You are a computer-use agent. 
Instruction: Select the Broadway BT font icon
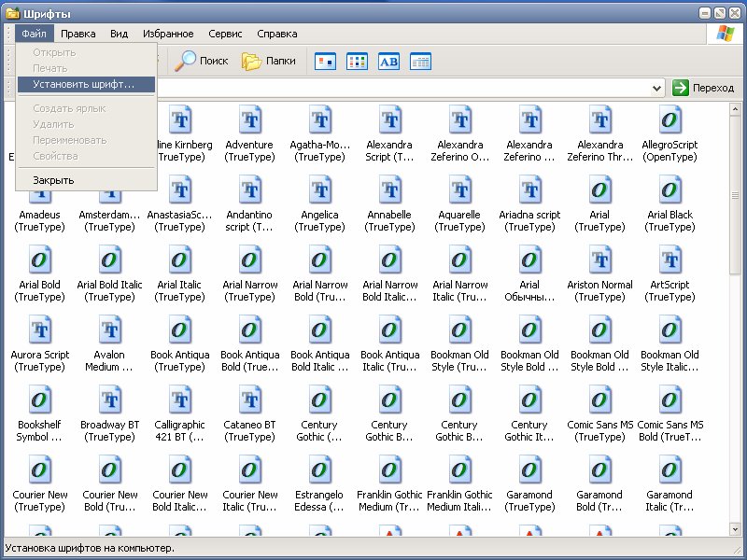click(109, 399)
